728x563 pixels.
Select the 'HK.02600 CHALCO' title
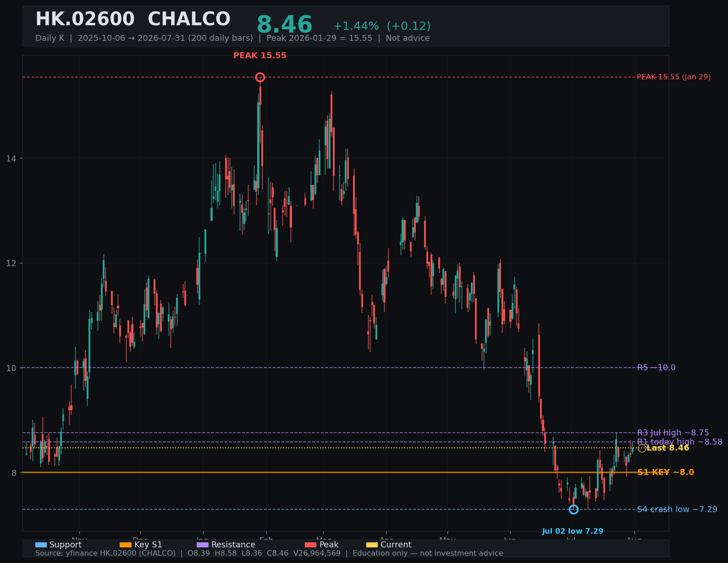point(133,19)
